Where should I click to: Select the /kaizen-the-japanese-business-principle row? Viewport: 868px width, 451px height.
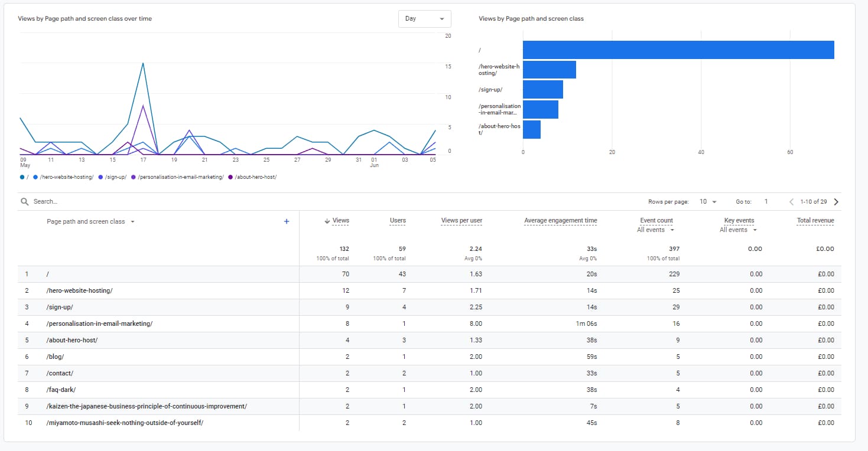(x=430, y=406)
